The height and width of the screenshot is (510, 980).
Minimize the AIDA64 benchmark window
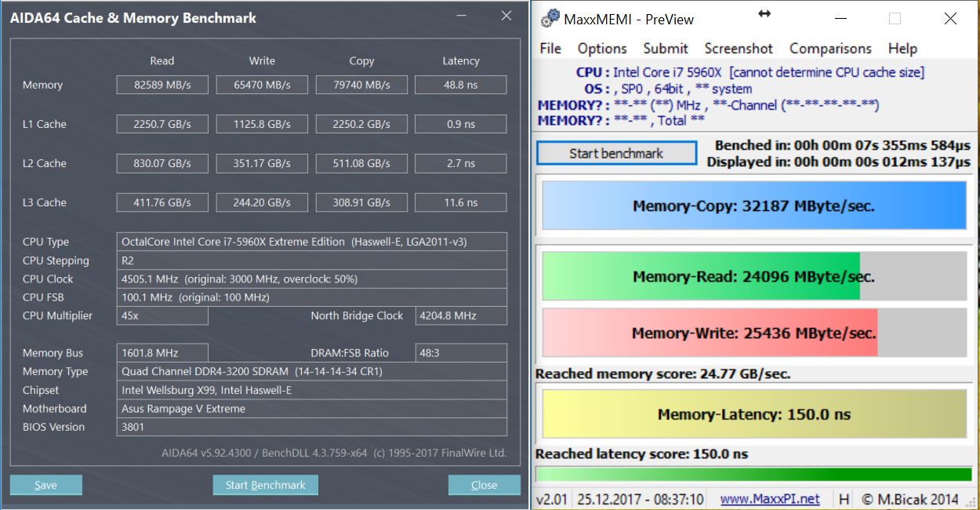(x=463, y=16)
